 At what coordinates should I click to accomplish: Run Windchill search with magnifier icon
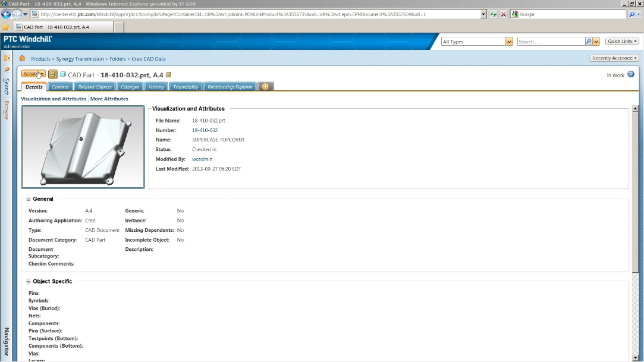(x=589, y=42)
